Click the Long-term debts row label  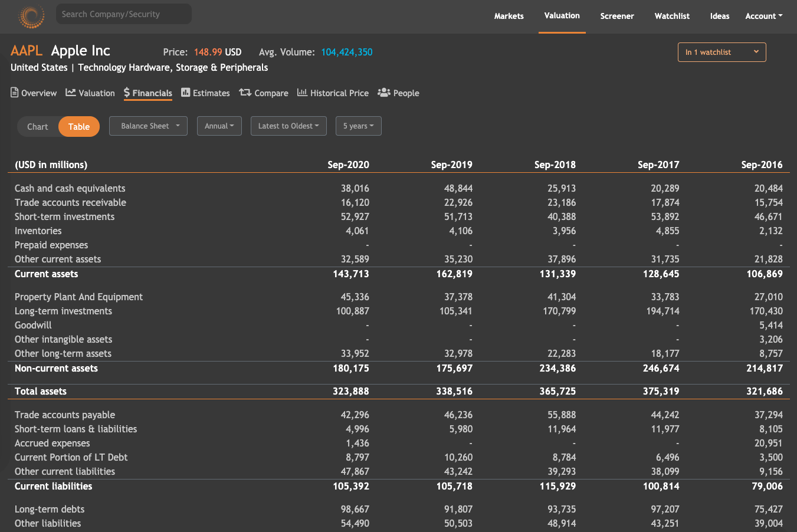pyautogui.click(x=50, y=509)
